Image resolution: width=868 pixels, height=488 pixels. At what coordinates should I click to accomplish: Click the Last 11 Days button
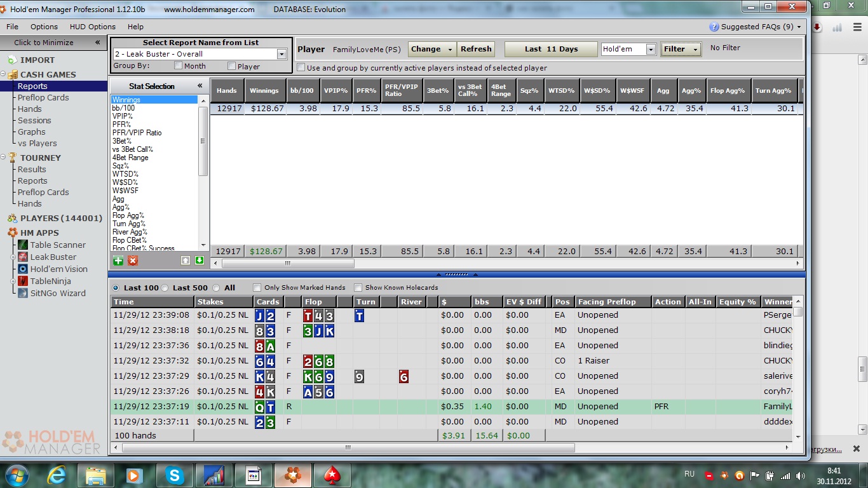tap(551, 49)
